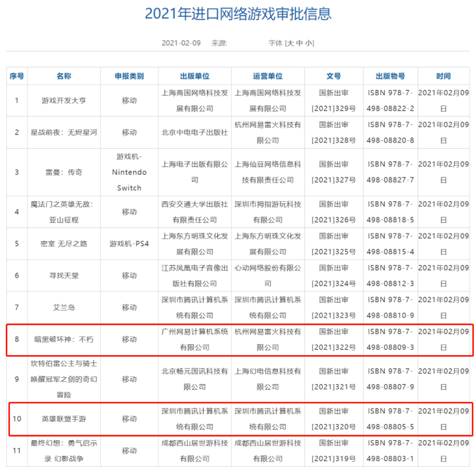Screen dimensions: 476x467
Task: Click the 来源 label
Action: coord(219,43)
